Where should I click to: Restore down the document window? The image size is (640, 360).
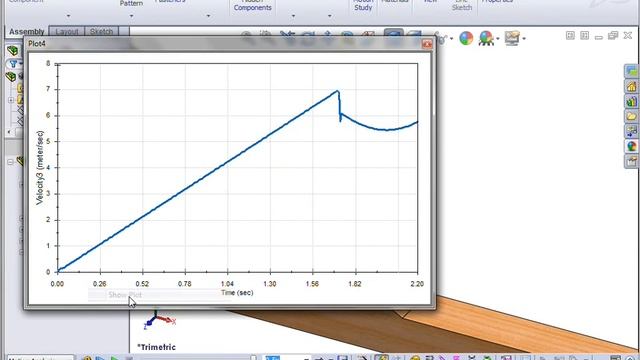613,36
